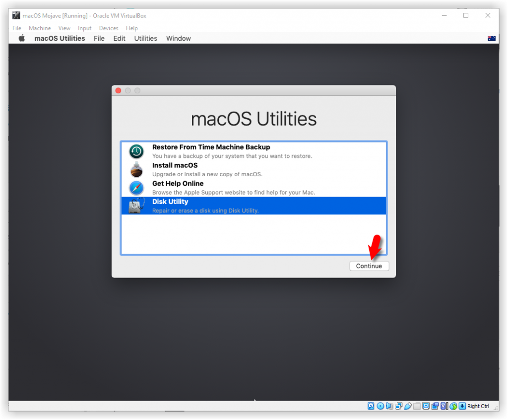Open the macOS Utilities menu
The image size is (508, 420).
[x=60, y=38]
